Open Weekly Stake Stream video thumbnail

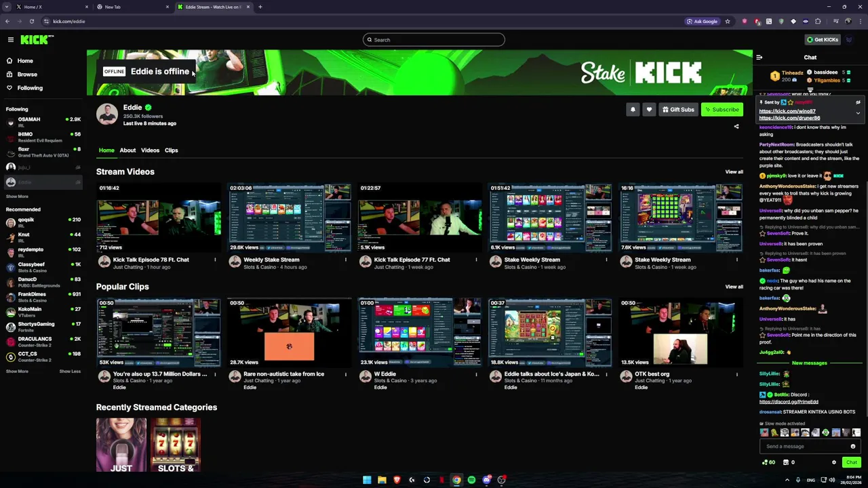tap(289, 218)
